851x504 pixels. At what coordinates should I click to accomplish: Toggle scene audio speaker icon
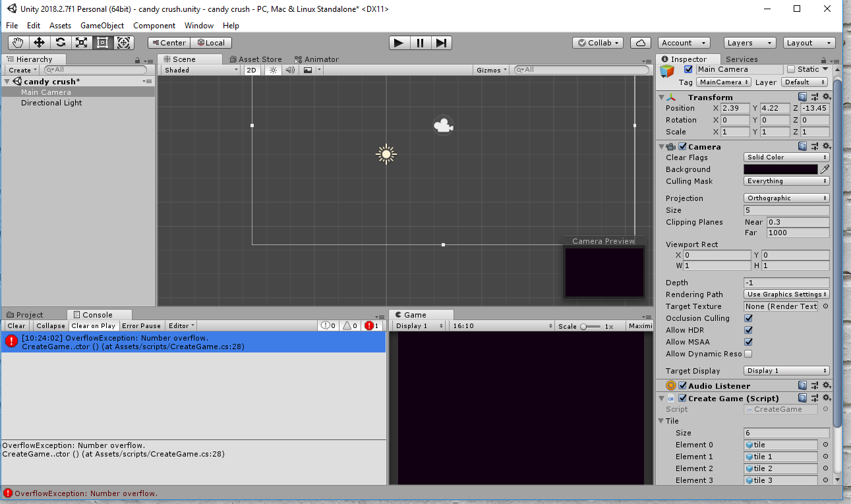290,70
